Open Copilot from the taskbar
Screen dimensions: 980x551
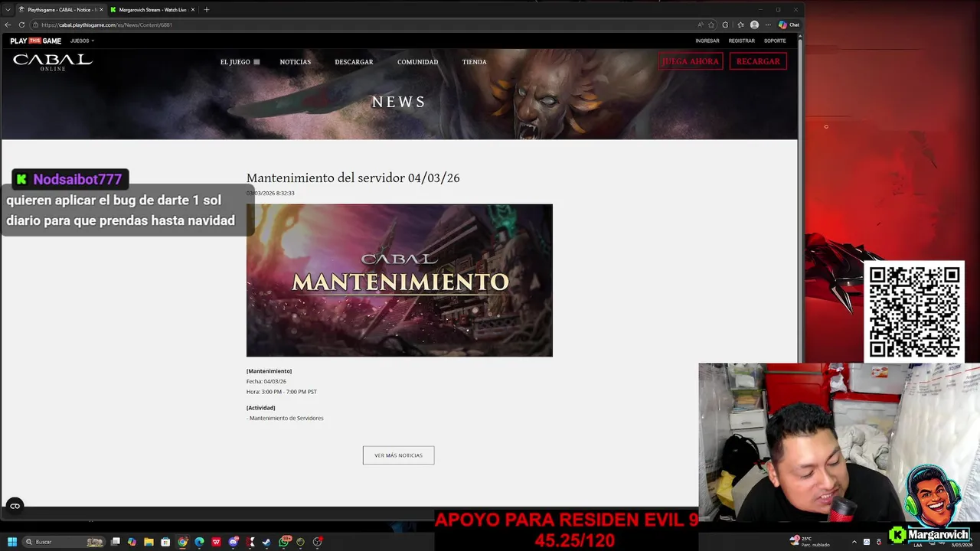pyautogui.click(x=132, y=542)
